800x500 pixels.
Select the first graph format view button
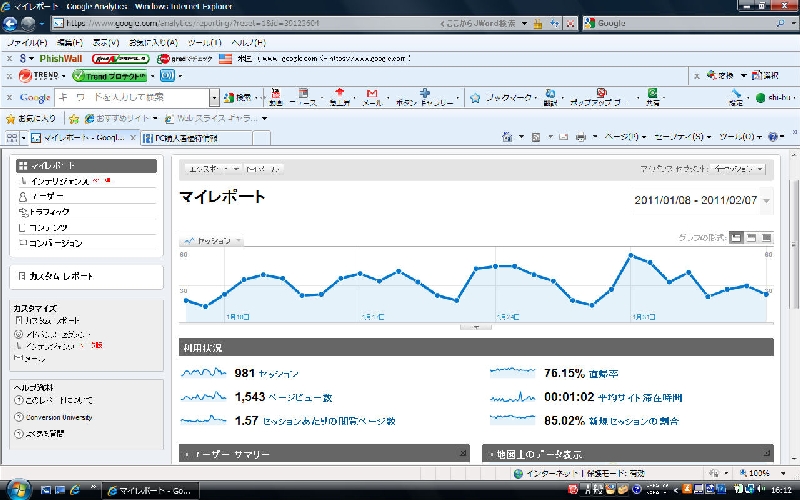click(736, 238)
